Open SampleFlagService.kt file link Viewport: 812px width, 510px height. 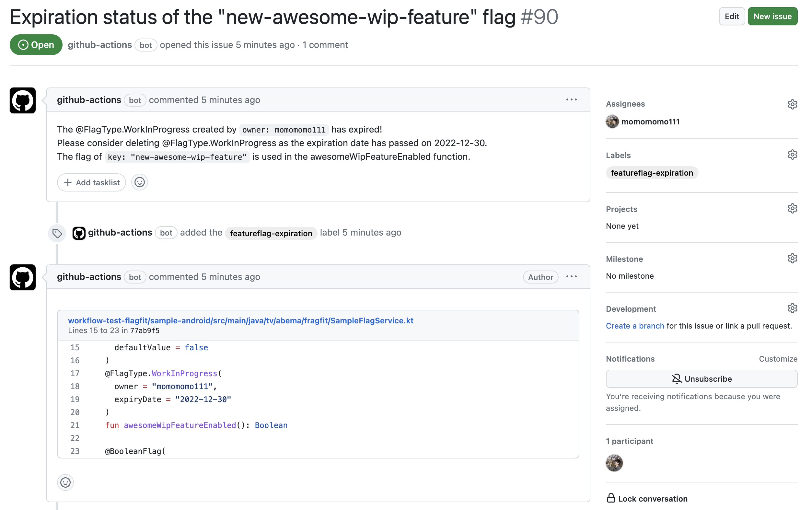240,320
